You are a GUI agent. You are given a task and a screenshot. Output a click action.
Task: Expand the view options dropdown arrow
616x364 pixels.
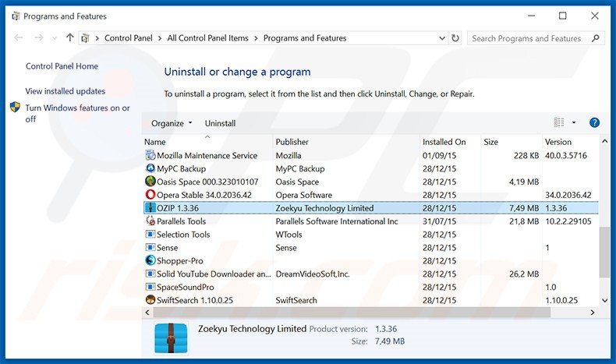574,122
